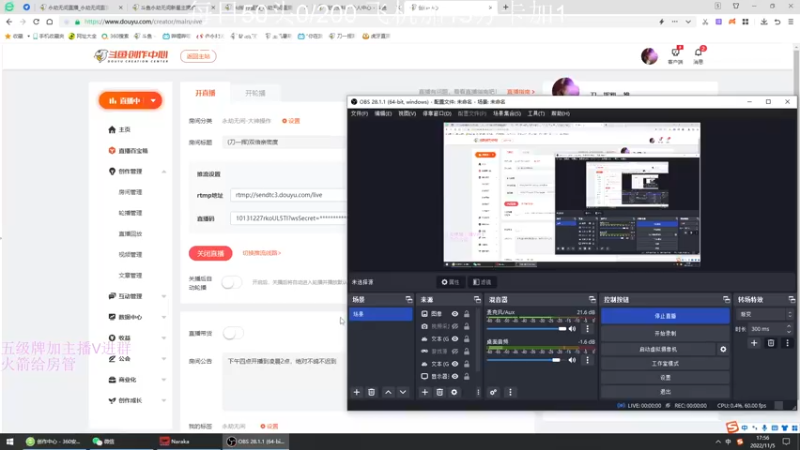Enable studio mode in OBS Controls

click(665, 363)
